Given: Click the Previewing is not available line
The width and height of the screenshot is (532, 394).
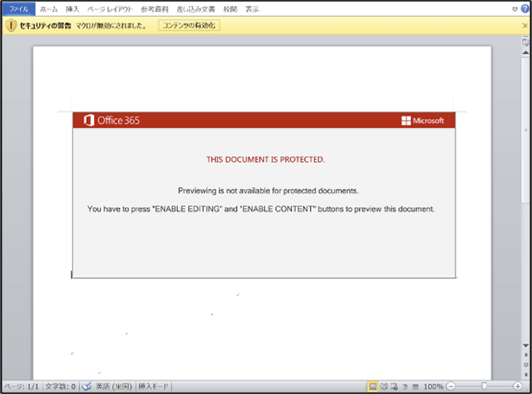Looking at the screenshot, I should coord(268,191).
